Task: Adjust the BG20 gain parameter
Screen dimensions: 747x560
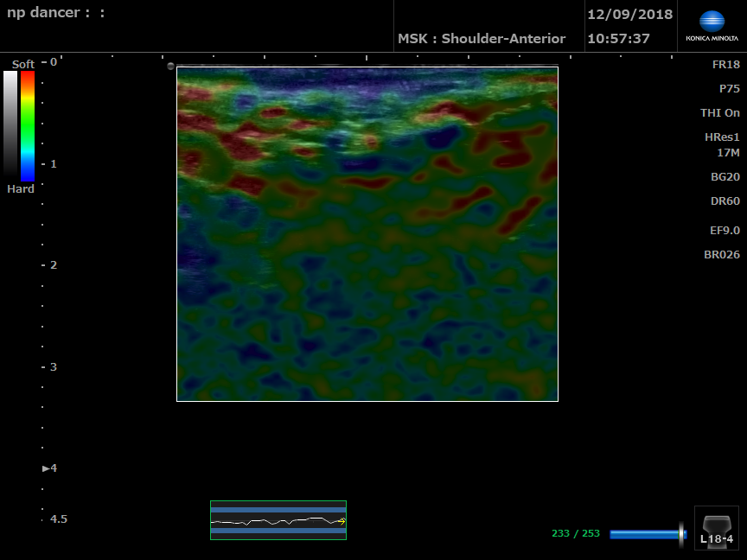Action: tap(725, 177)
